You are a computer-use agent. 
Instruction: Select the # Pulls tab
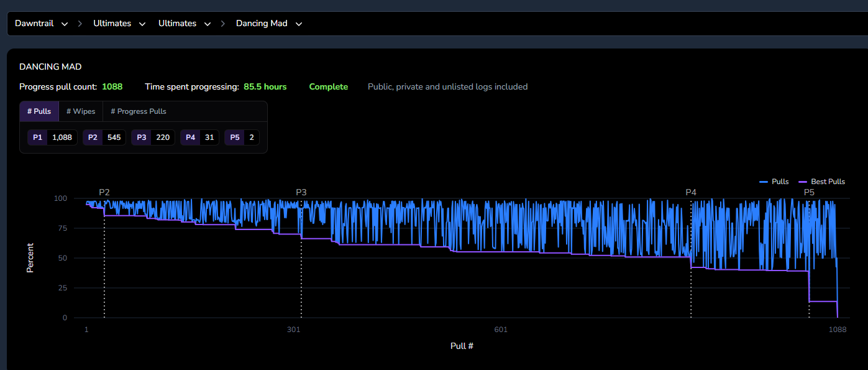pyautogui.click(x=39, y=111)
